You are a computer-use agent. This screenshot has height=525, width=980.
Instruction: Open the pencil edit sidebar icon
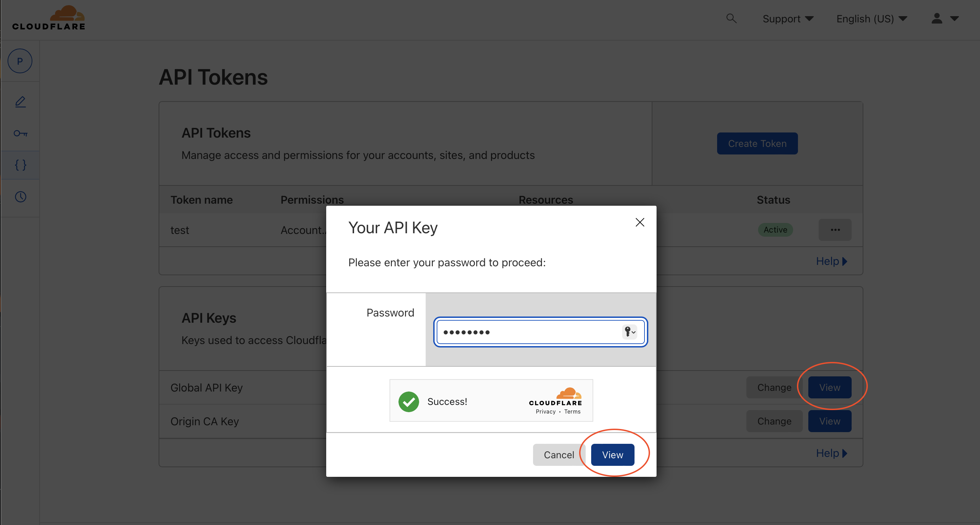pos(21,102)
